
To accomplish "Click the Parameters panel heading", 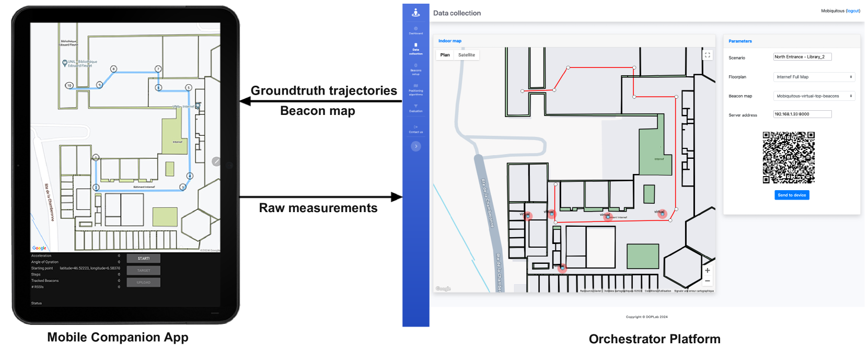I will (x=740, y=41).
